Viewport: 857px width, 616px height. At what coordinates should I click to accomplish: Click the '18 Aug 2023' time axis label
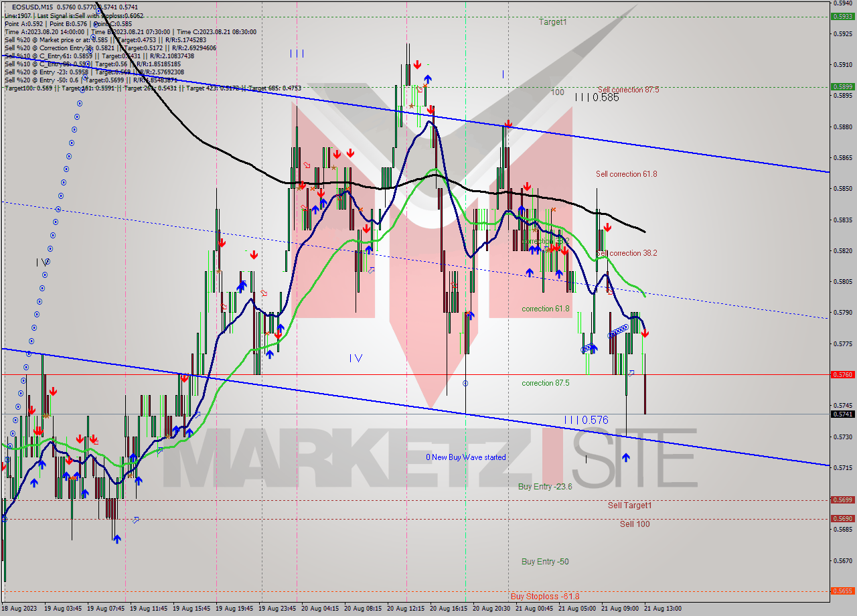click(x=19, y=609)
